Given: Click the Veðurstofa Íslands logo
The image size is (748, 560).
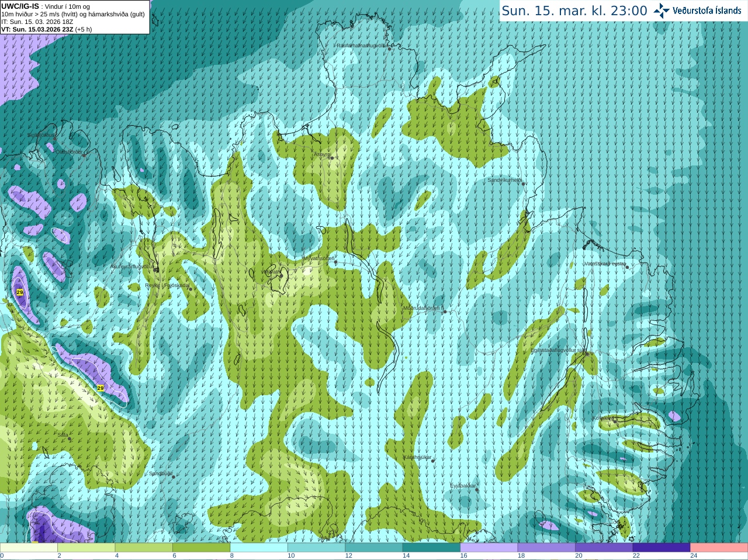Looking at the screenshot, I should (697, 11).
